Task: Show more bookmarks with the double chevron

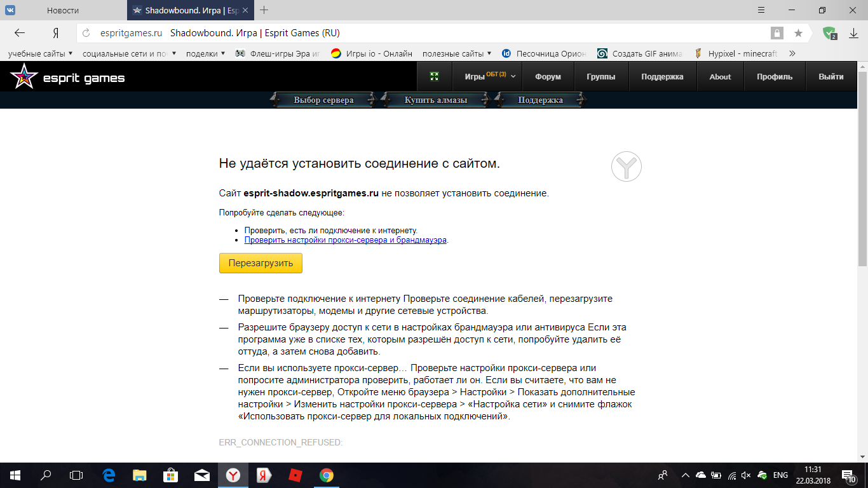Action: coord(792,54)
